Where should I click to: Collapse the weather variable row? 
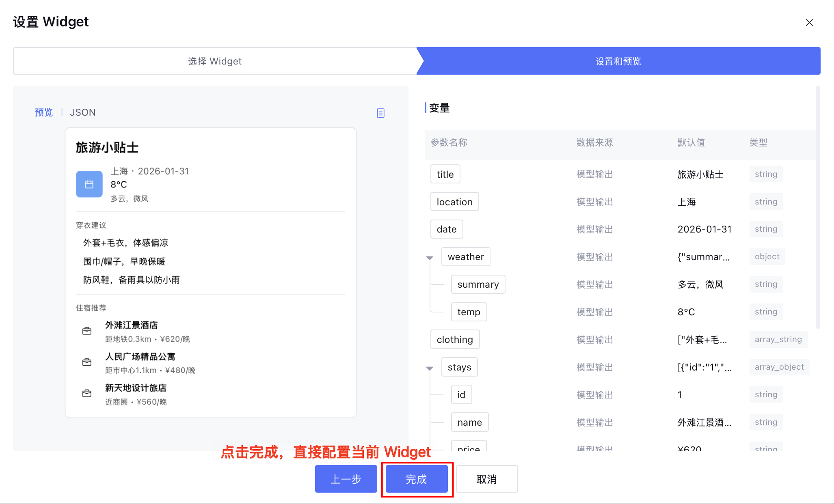click(x=430, y=258)
